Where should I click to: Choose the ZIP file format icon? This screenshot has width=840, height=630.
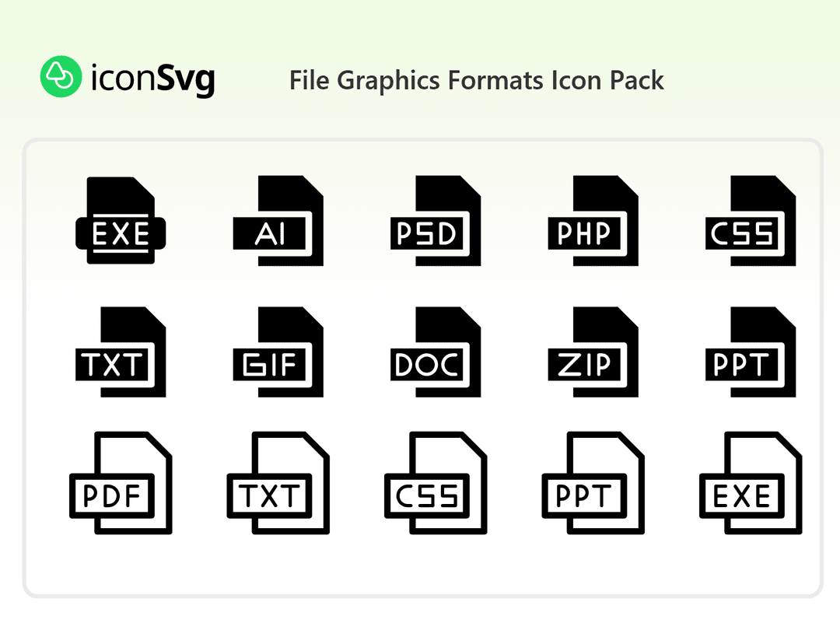(593, 352)
